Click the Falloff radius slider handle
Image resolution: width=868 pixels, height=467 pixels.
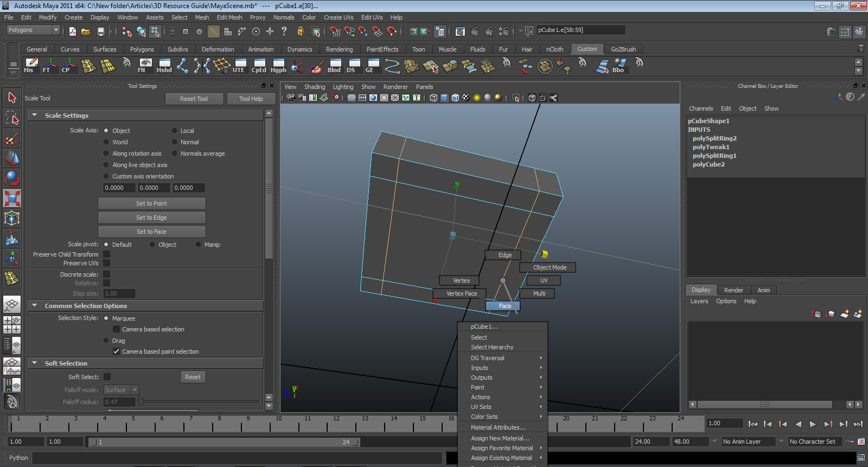141,402
